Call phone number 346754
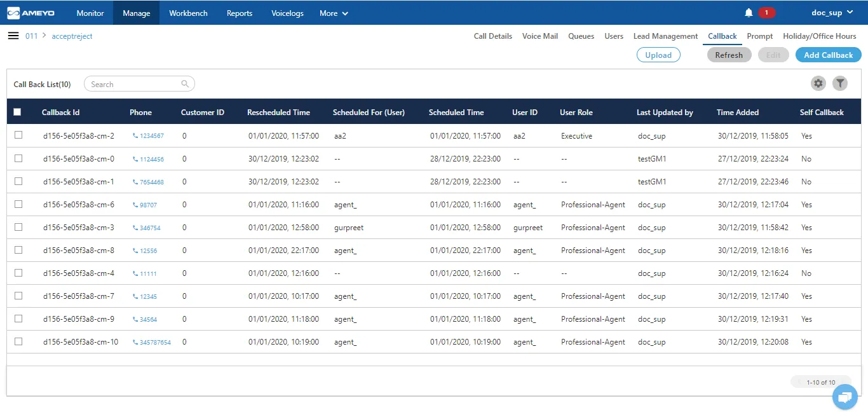This screenshot has height=412, width=868. pos(147,228)
